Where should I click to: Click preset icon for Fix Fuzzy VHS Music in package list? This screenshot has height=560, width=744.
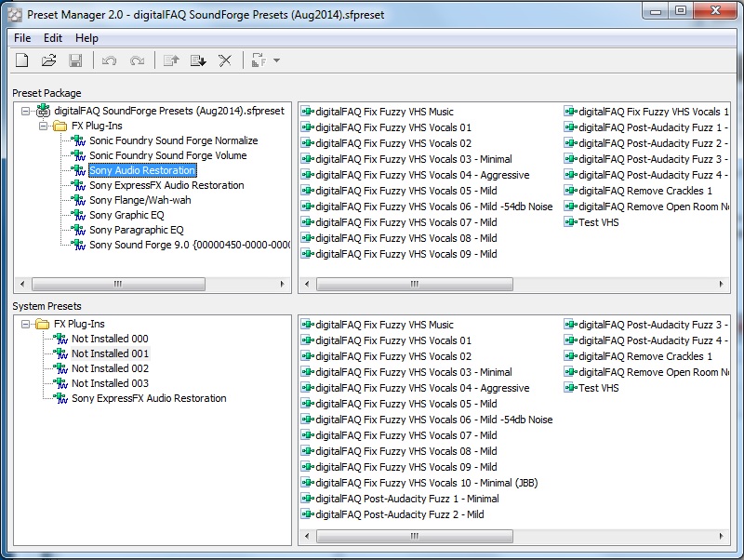[308, 112]
